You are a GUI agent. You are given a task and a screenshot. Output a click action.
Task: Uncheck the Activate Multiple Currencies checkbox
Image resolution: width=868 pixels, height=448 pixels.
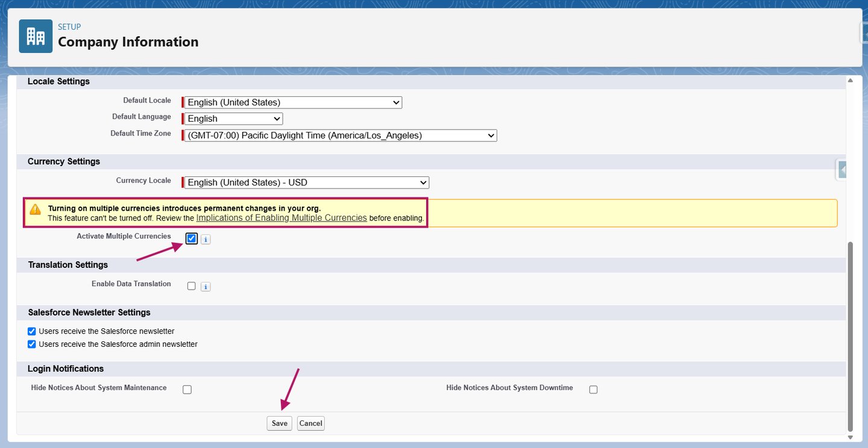click(192, 238)
